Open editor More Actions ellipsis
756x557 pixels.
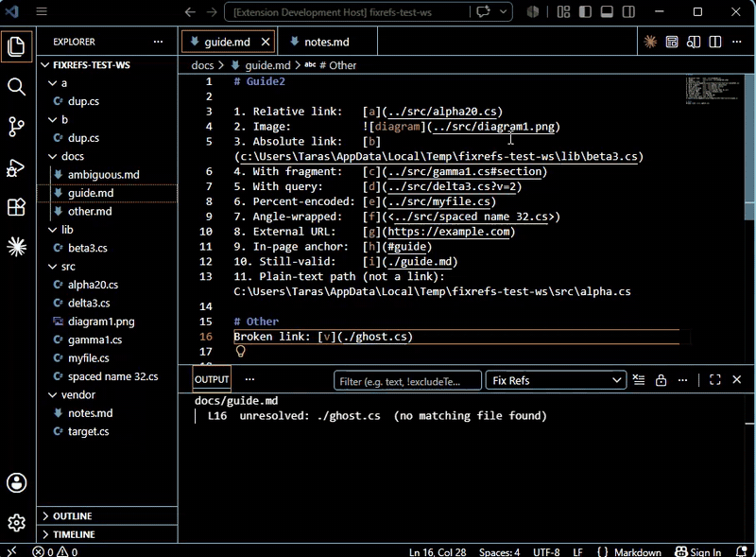click(737, 42)
